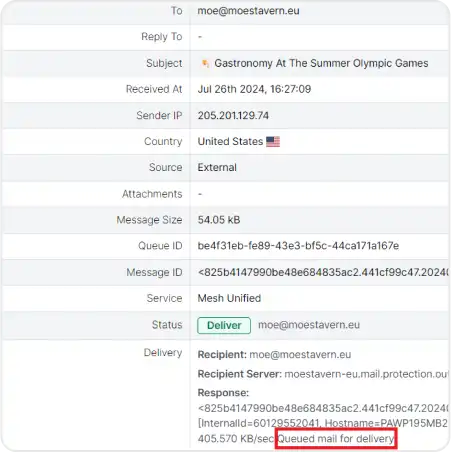Click moe@moestavern.eu beside the Deliver badge

[309, 325]
